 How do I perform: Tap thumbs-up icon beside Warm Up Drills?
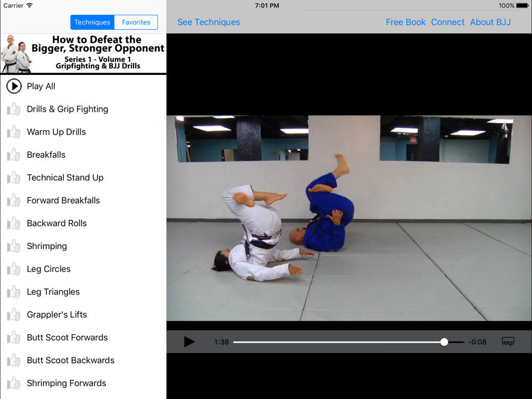[x=14, y=132]
